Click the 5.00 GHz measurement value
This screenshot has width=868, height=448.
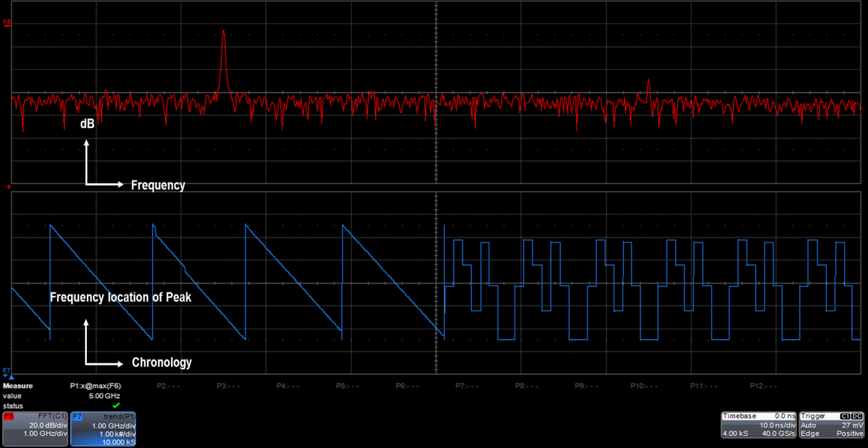[x=104, y=396]
